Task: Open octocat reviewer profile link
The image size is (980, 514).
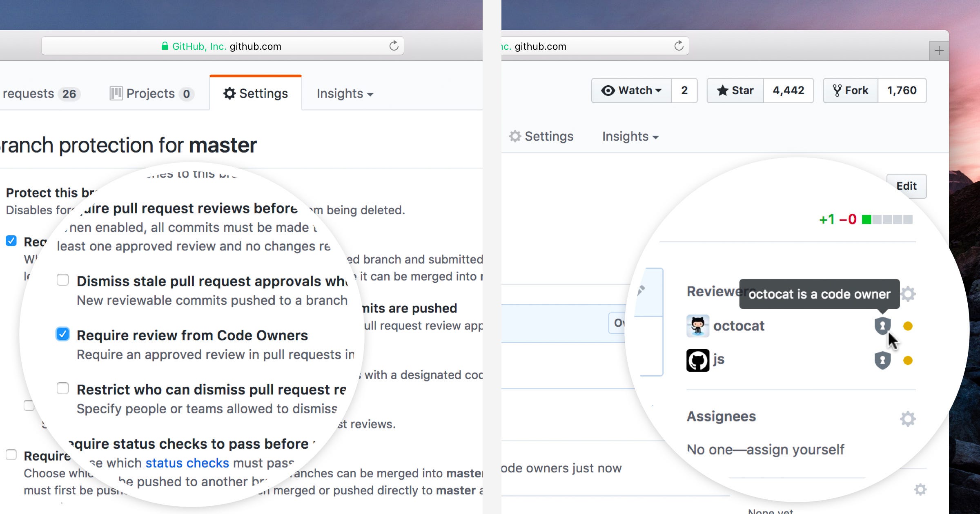Action: point(739,326)
